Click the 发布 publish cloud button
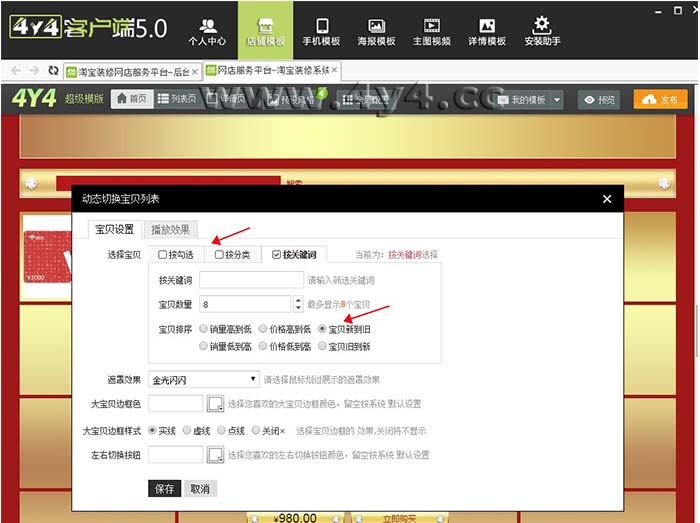Viewport: 700px width, 523px height. 661,99
